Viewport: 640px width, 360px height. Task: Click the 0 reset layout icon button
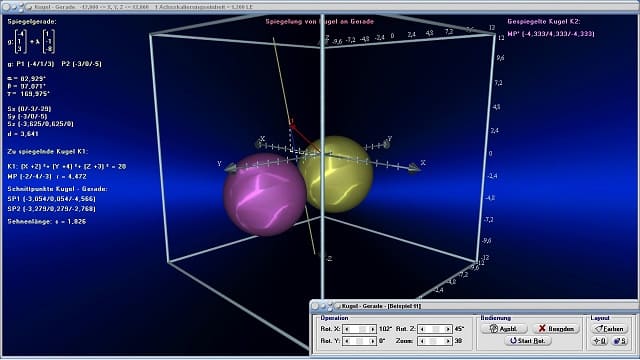tap(600, 341)
